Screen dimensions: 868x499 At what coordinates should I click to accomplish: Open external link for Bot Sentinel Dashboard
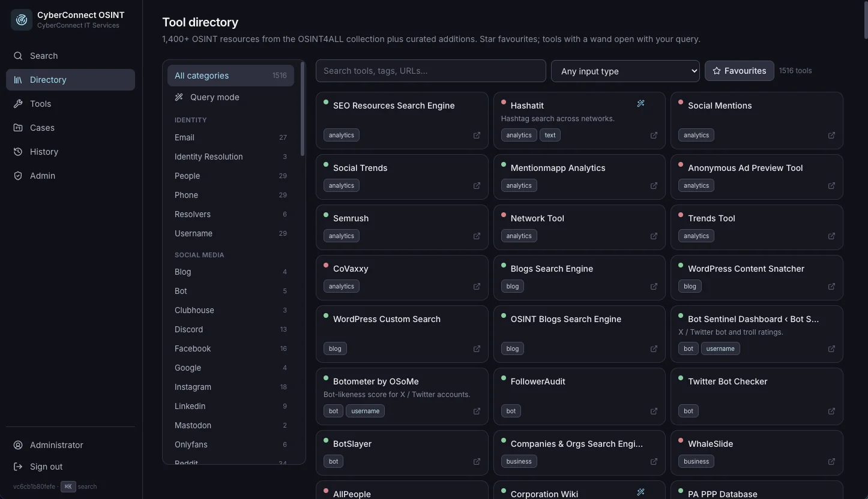click(x=831, y=349)
